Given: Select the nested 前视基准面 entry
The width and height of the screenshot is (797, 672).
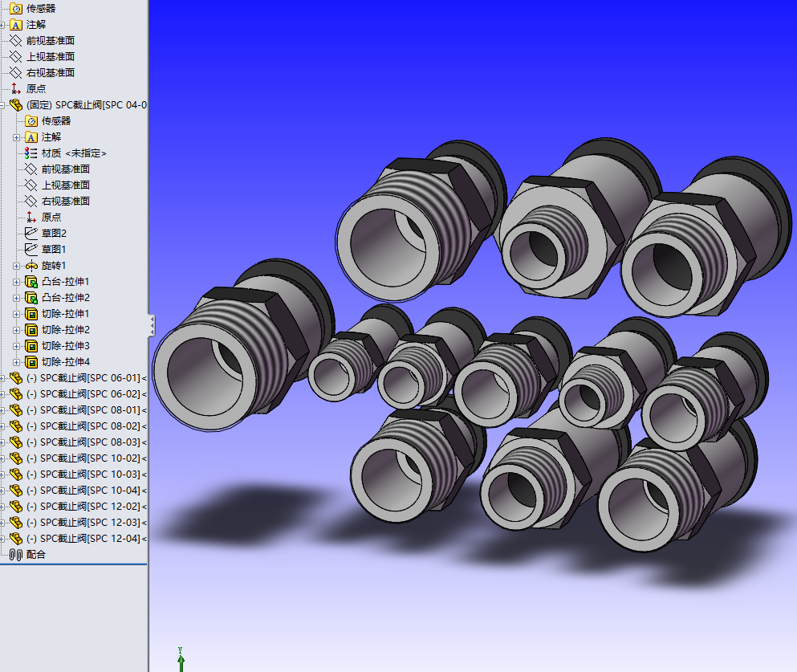Looking at the screenshot, I should 66,169.
